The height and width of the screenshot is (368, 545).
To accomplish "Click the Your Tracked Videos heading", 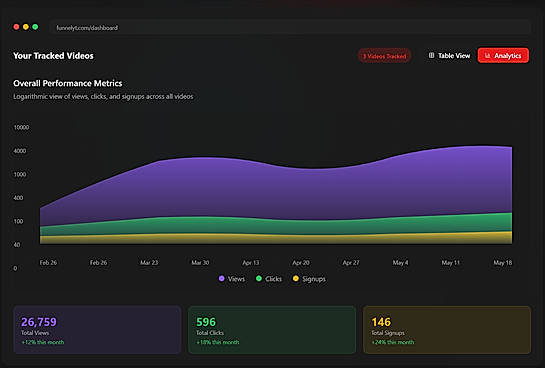I will click(53, 56).
